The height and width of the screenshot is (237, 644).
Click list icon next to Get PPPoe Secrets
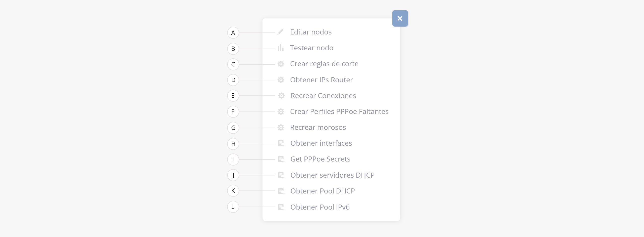(281, 159)
